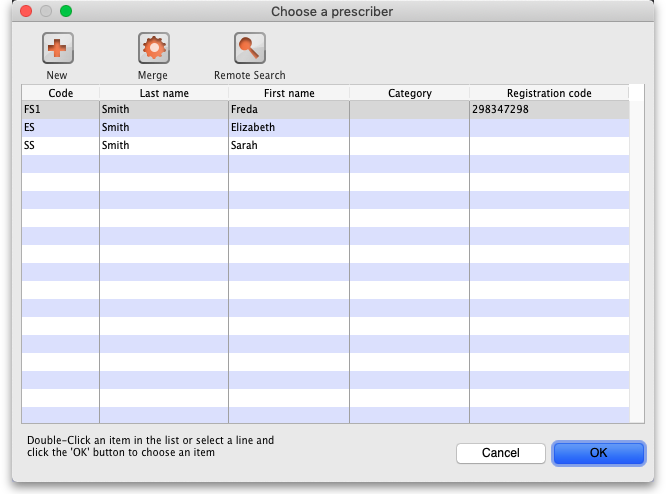Open Remote Search magnifier icon
The image size is (666, 494).
tap(249, 48)
